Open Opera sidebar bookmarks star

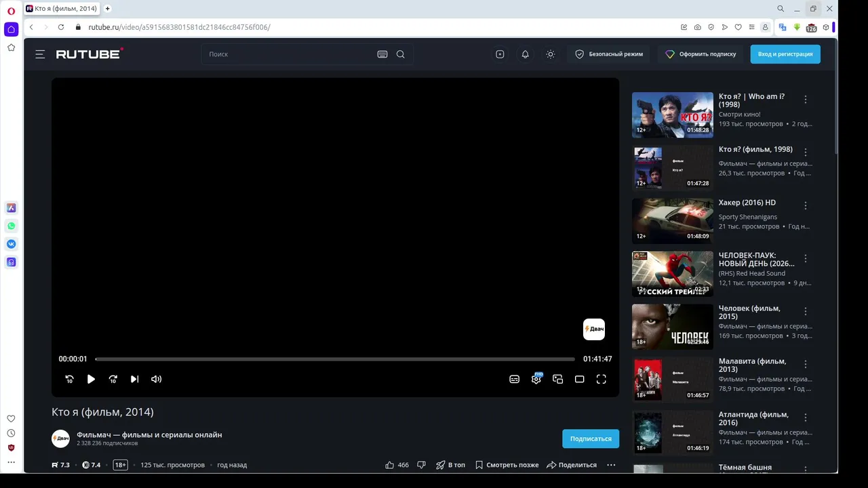click(11, 47)
